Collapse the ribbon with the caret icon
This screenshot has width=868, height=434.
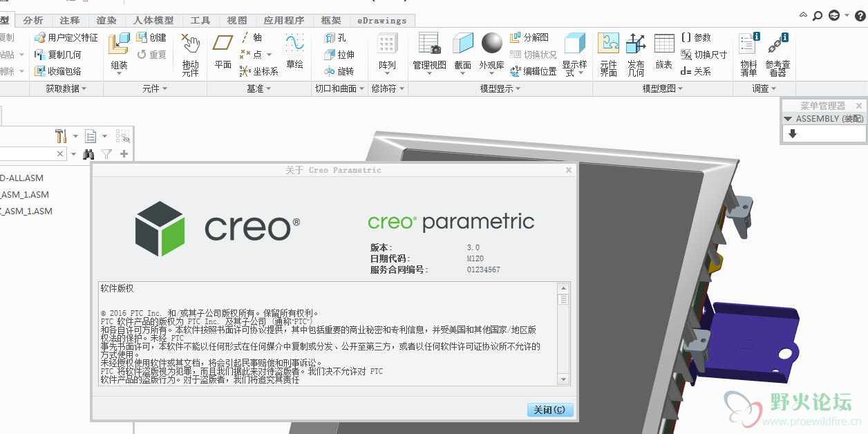pos(804,15)
